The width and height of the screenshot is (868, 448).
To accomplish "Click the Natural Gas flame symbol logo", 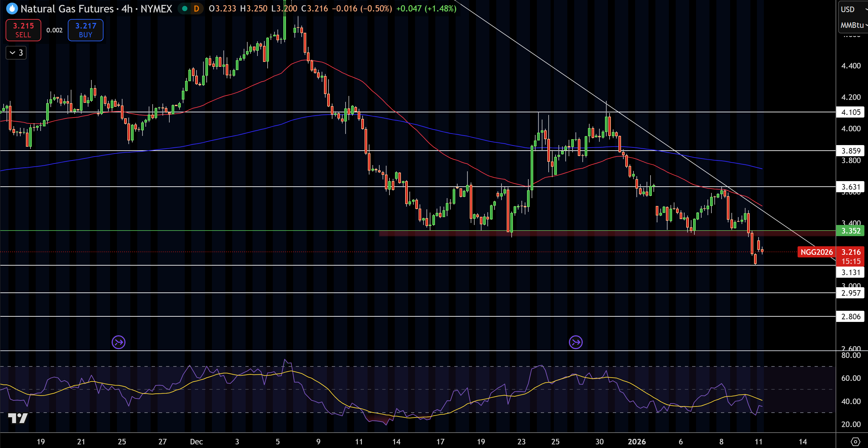I will coord(12,9).
